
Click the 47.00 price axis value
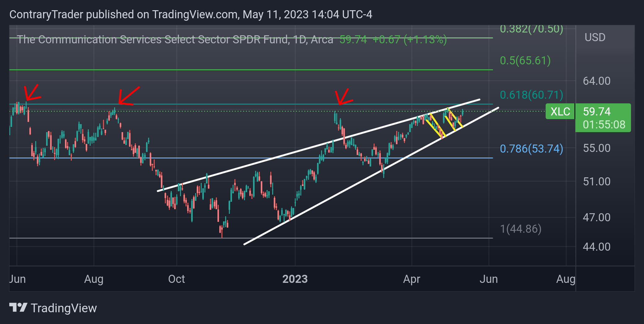(597, 218)
